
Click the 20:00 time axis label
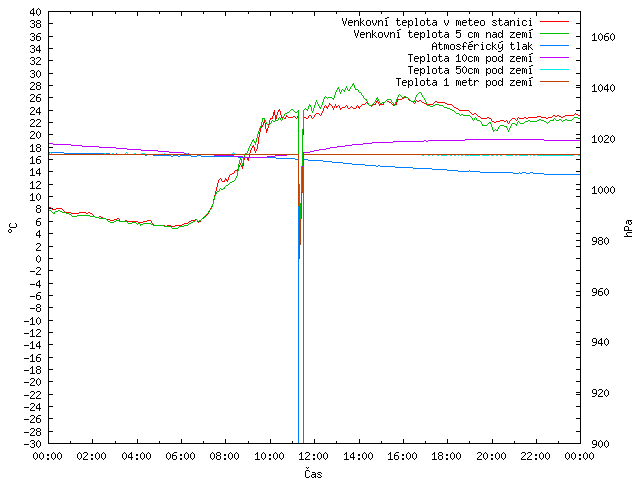[491, 456]
